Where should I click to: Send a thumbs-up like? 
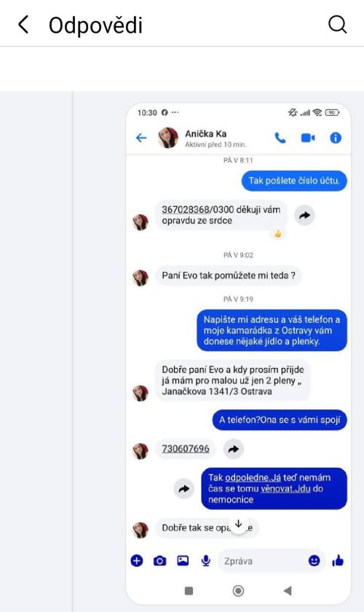338,561
